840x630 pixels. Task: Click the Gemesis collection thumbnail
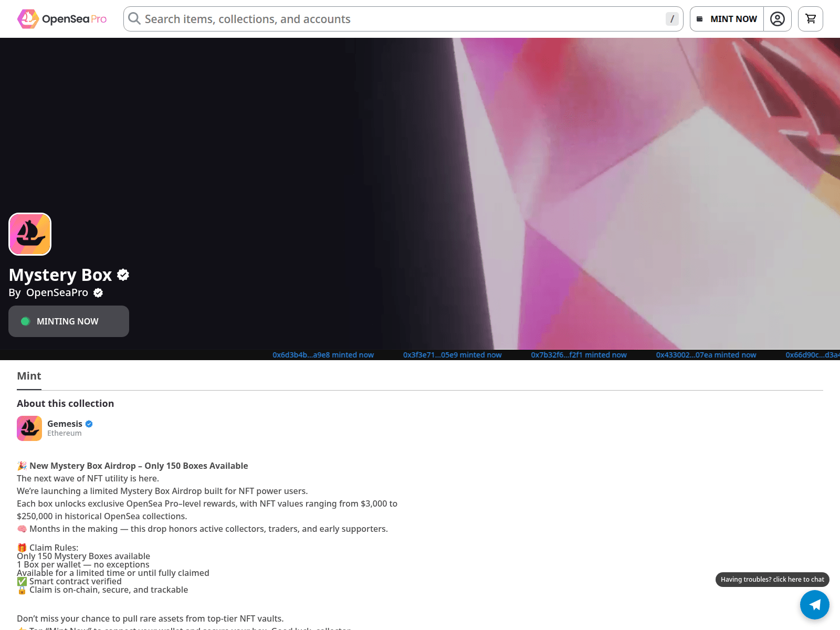click(29, 428)
